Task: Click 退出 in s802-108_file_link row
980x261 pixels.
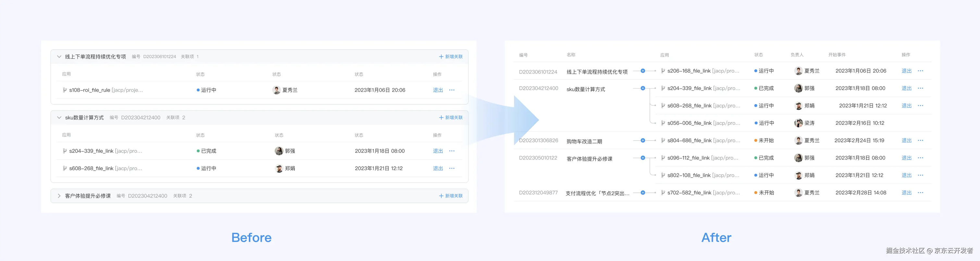Action: (907, 175)
